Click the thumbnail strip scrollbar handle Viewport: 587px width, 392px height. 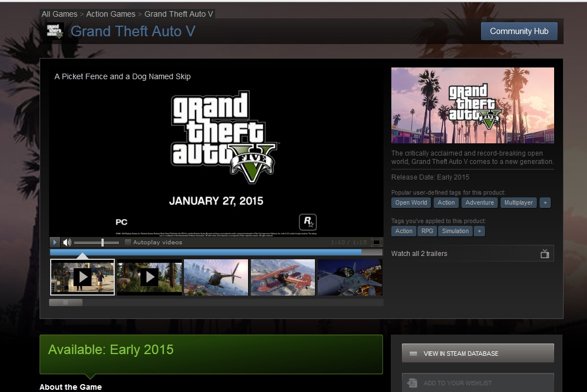pyautogui.click(x=66, y=303)
